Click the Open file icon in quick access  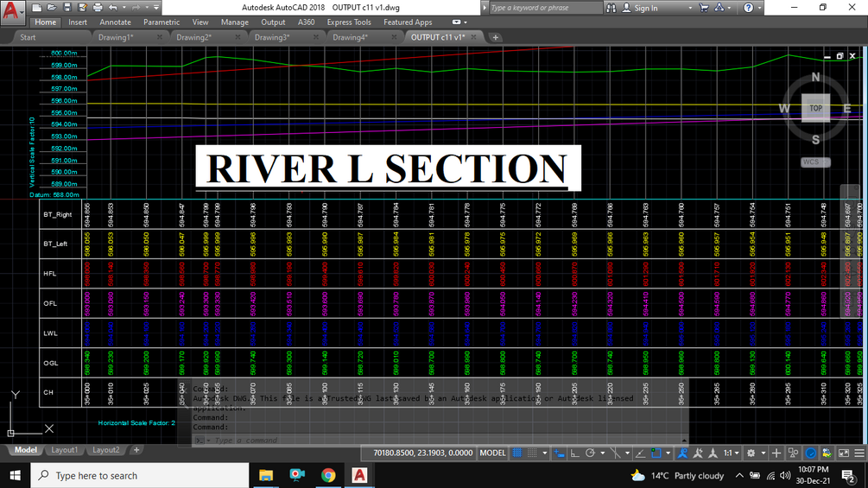pyautogui.click(x=52, y=8)
